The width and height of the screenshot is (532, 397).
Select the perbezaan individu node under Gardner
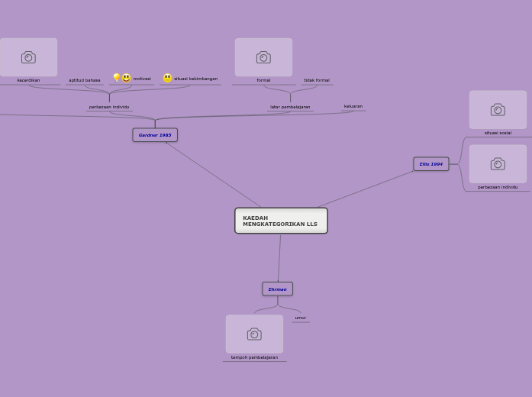coord(109,107)
